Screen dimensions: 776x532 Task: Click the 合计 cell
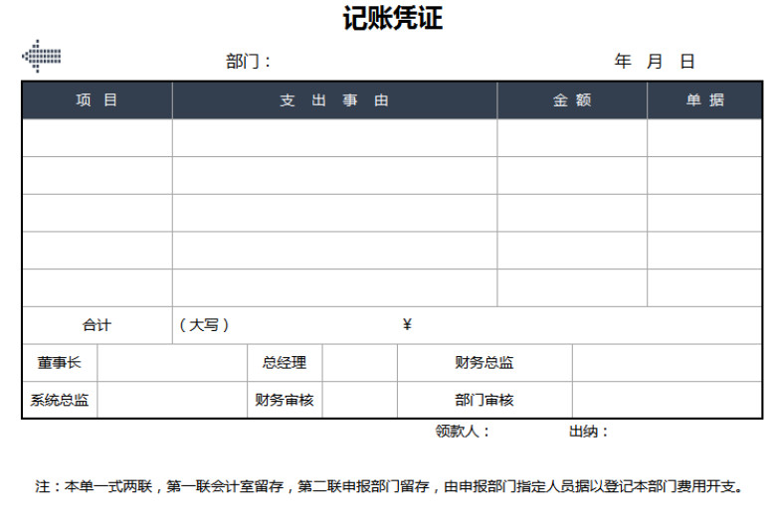pyautogui.click(x=97, y=325)
